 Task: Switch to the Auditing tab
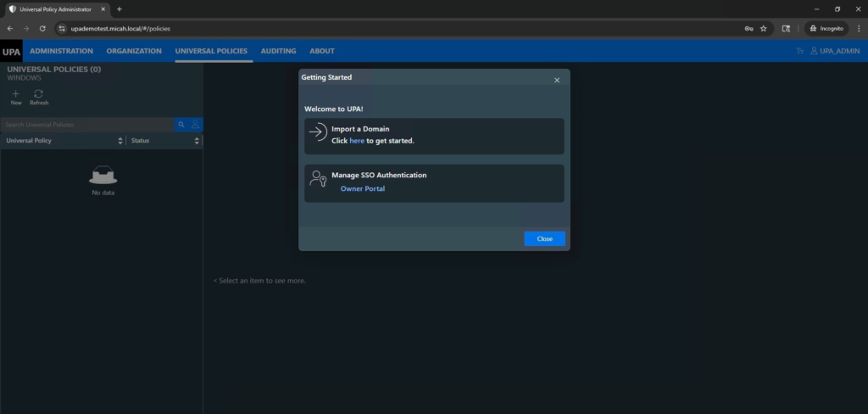click(x=278, y=51)
